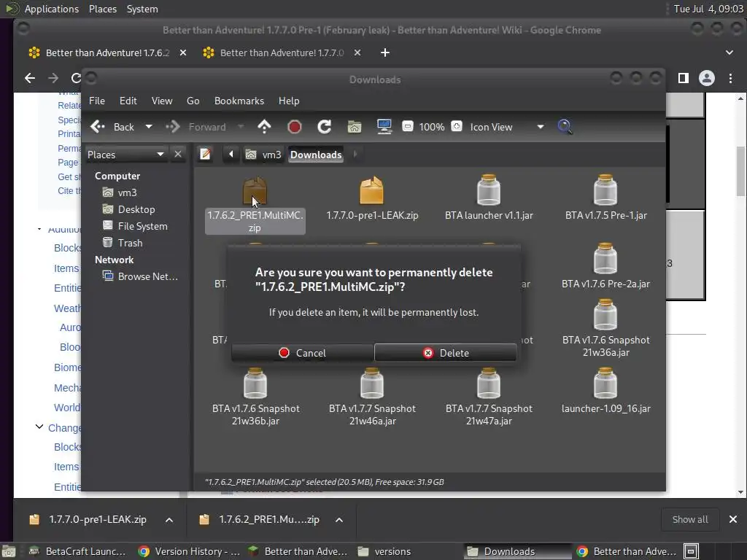Confirm Delete in the dialog

[446, 353]
